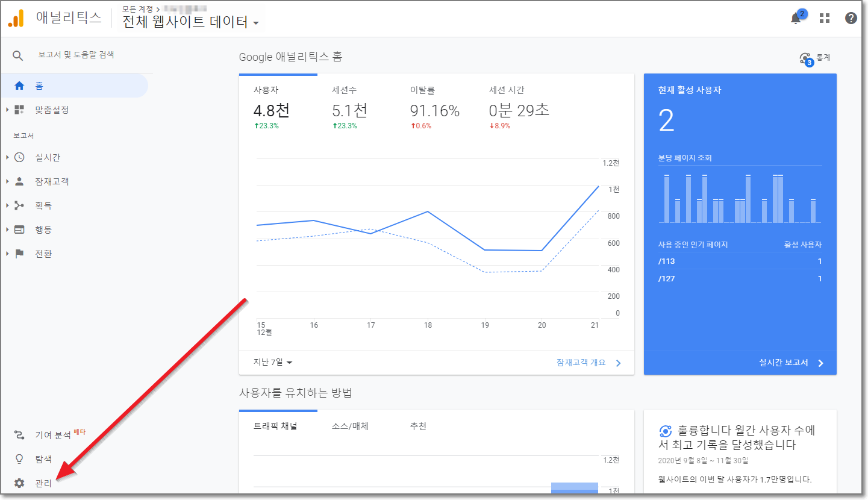This screenshot has height=500, width=868.
Task: Click the 애널리틱스 product name
Action: [69, 17]
